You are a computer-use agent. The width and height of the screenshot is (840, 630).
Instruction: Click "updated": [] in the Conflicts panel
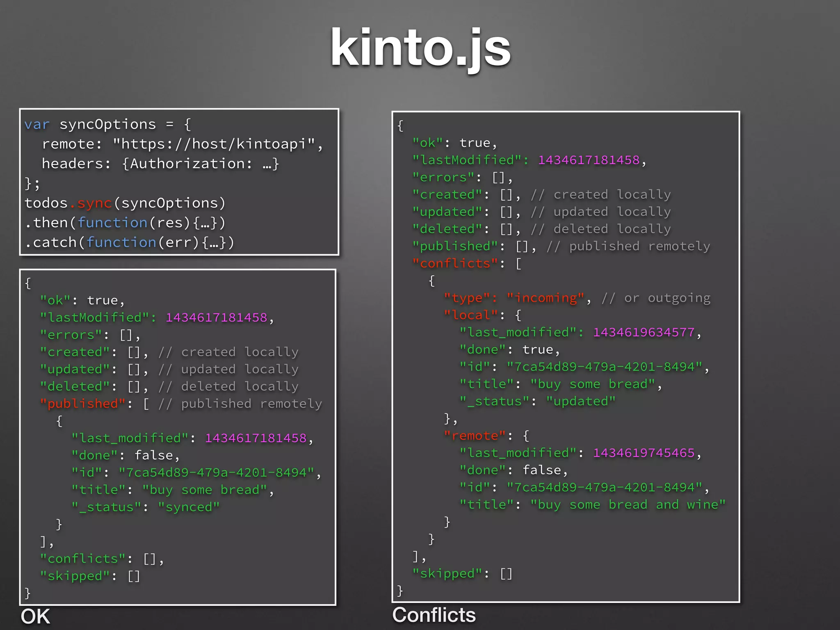point(467,212)
